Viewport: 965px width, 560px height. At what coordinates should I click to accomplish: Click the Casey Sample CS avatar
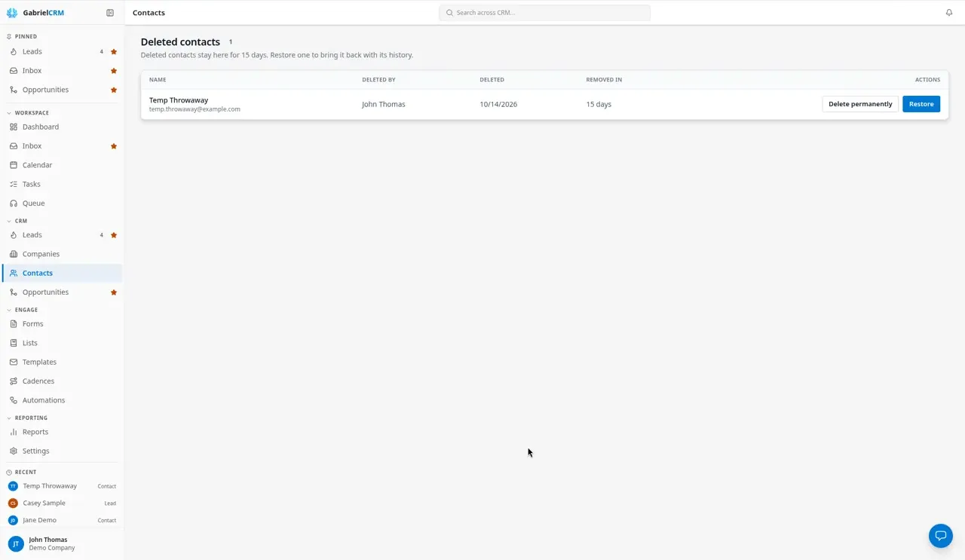[13, 503]
